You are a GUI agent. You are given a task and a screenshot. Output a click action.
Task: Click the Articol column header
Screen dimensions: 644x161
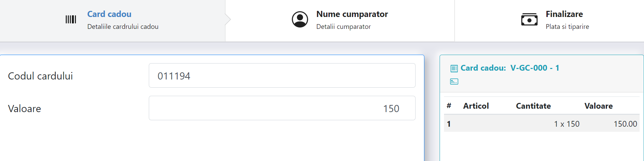[x=476, y=106]
